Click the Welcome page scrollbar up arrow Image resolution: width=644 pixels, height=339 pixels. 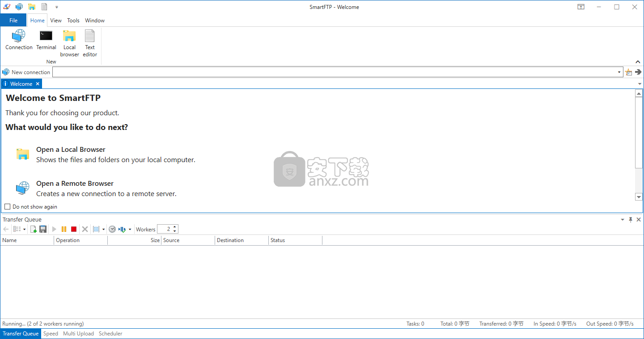click(639, 93)
